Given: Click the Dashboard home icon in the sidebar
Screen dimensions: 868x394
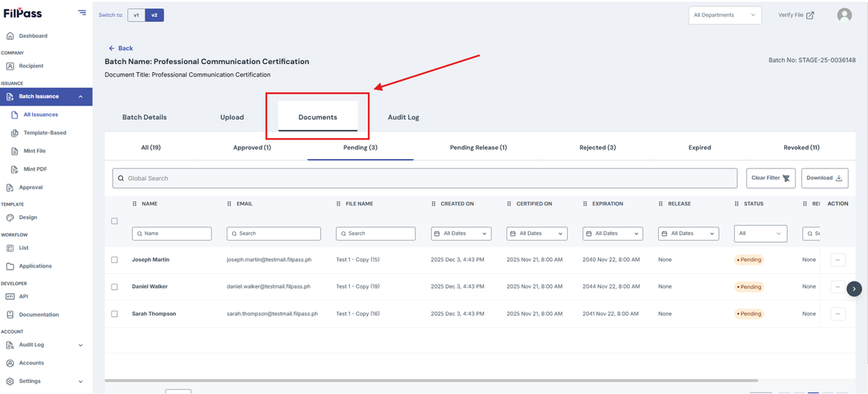Looking at the screenshot, I should click(10, 35).
